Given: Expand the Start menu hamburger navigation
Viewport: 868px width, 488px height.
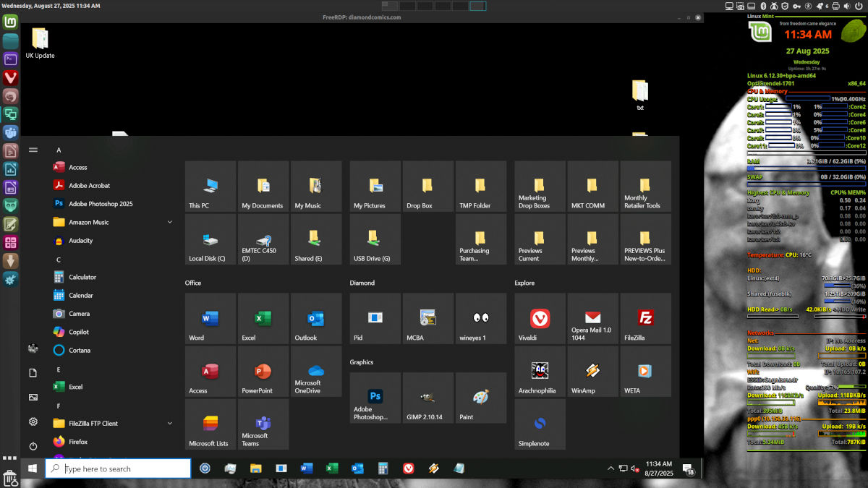Looking at the screenshot, I should click(33, 150).
